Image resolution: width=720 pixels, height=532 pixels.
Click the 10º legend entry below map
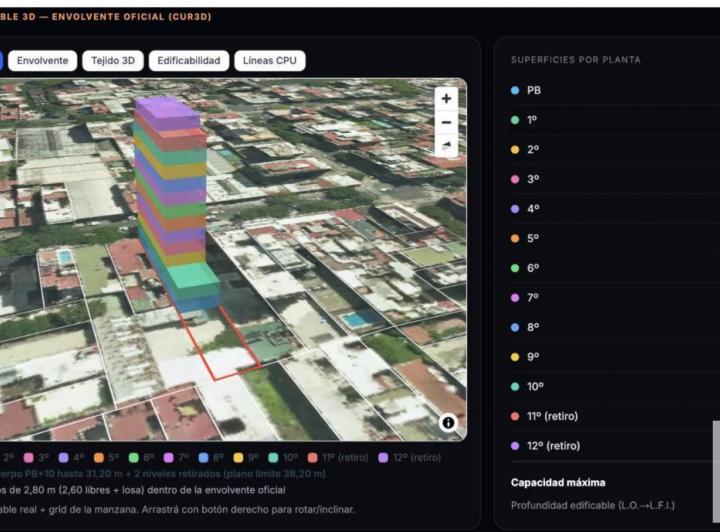click(283, 458)
